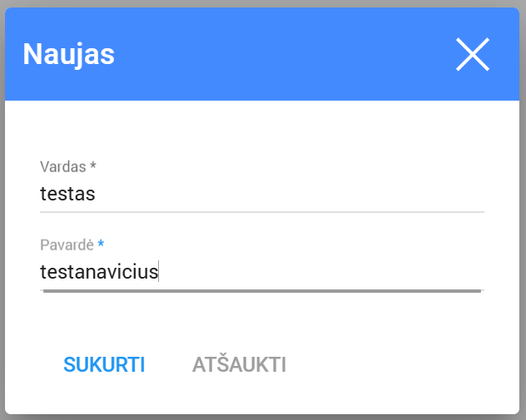
Task: Place cursor at end of 'testanavicius'
Action: pos(159,272)
